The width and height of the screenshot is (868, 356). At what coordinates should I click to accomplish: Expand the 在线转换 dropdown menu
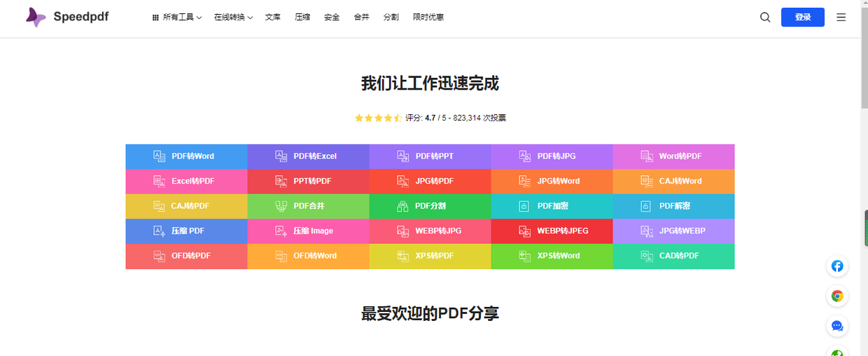pyautogui.click(x=234, y=17)
